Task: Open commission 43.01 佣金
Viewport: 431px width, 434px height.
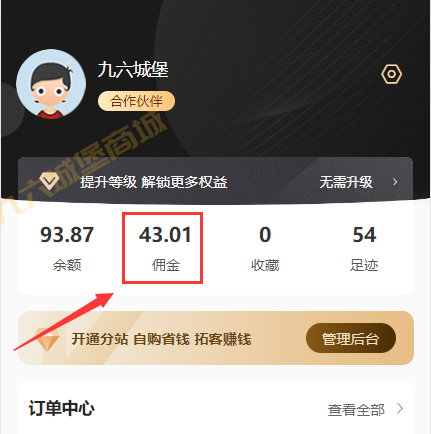Action: pyautogui.click(x=166, y=248)
